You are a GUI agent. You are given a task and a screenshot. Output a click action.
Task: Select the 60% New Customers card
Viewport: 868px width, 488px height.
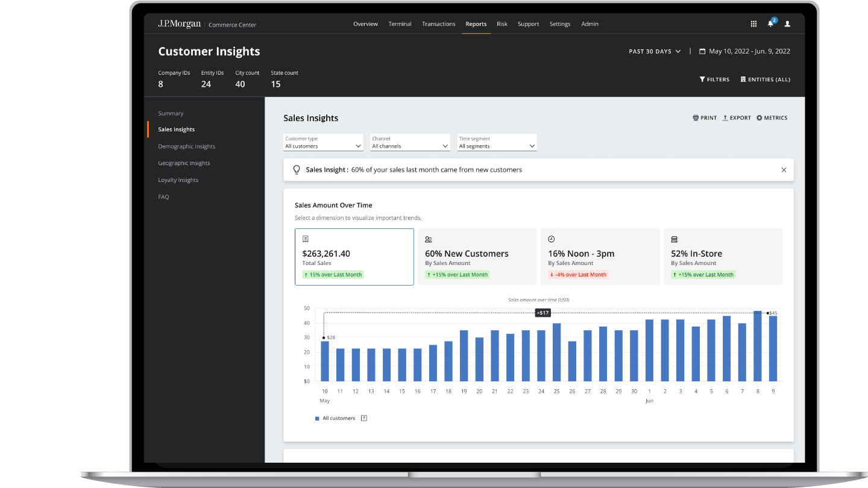coord(477,257)
